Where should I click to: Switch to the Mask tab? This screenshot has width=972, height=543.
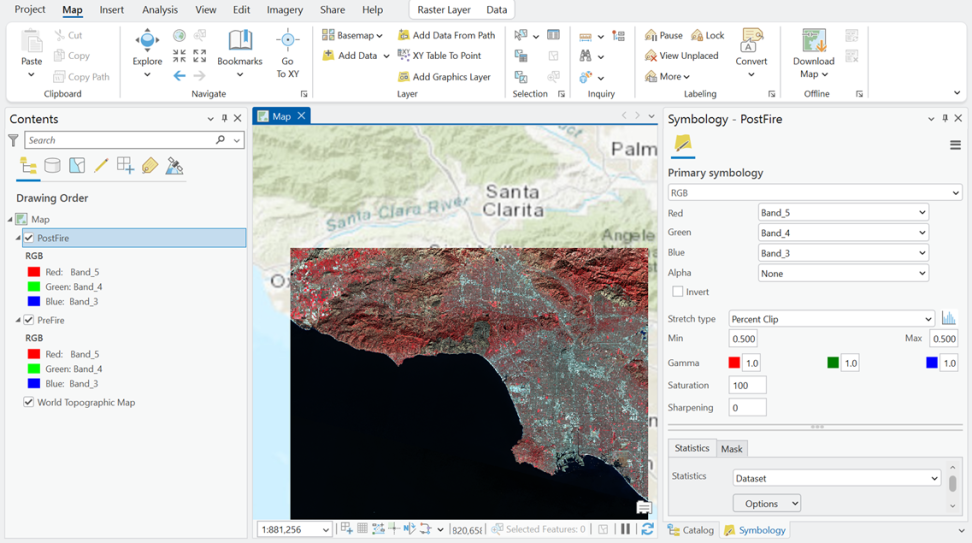(731, 449)
